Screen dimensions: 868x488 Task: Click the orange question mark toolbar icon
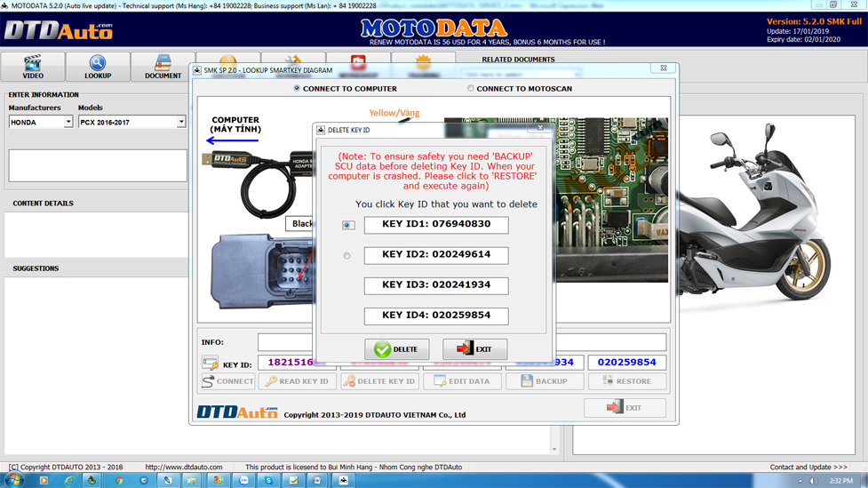[227, 59]
